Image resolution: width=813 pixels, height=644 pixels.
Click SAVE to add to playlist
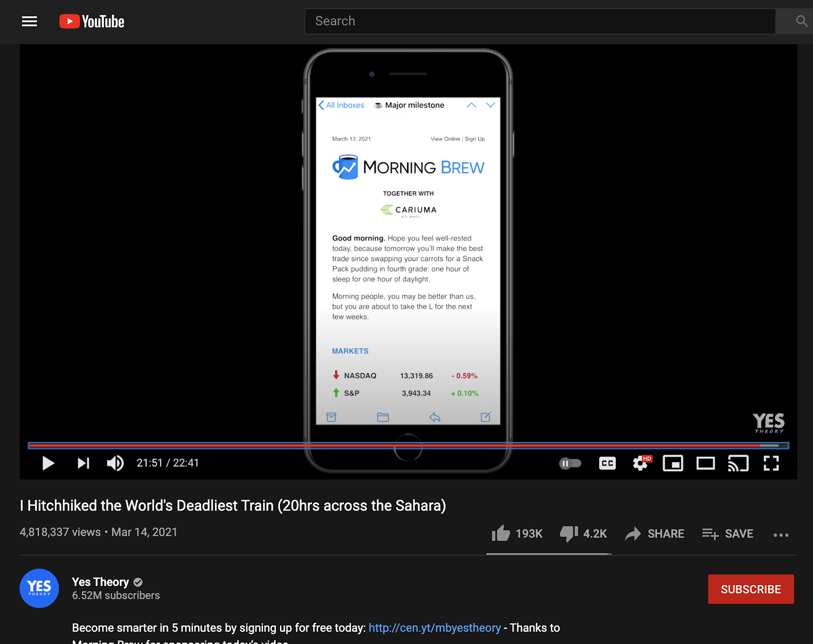coord(728,534)
